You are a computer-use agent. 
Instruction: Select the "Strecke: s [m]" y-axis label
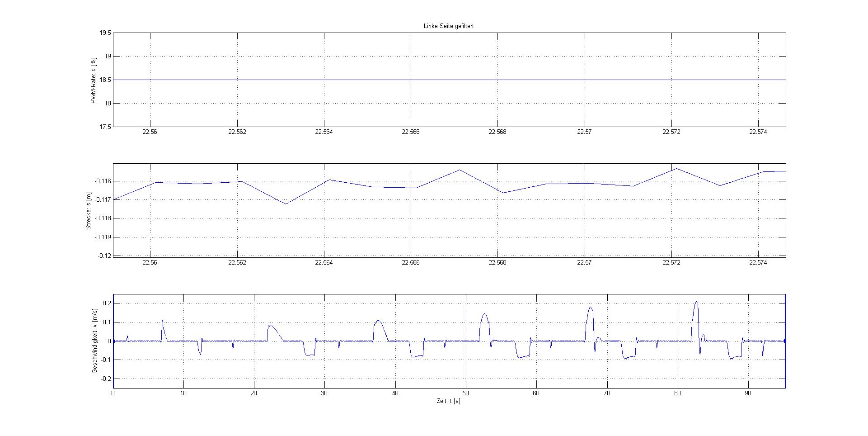point(88,211)
